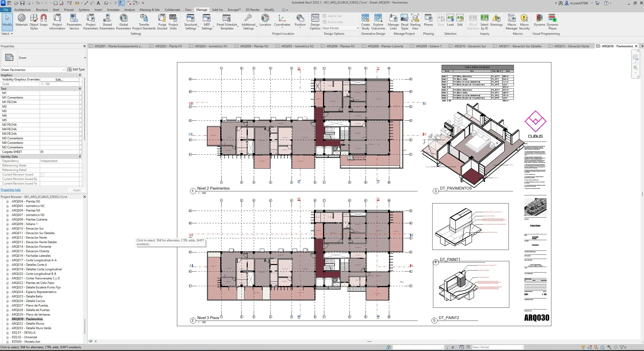Collapse the Text properties section
Viewport: 644px width, 351px height.
(80, 89)
